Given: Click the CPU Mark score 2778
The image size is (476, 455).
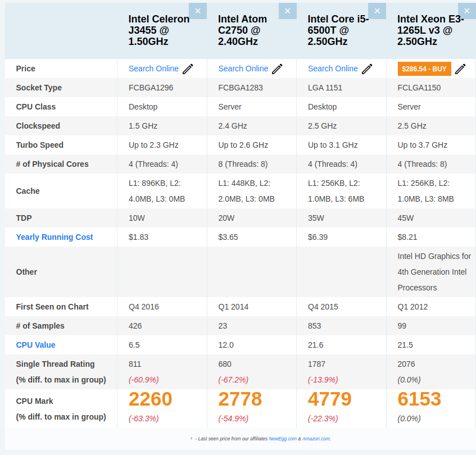Looking at the screenshot, I should pyautogui.click(x=240, y=399).
